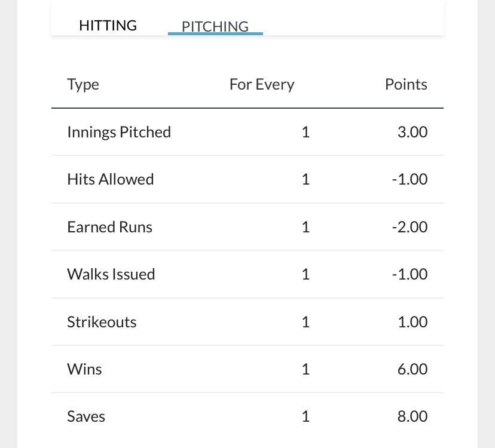Select the PITCHING tab
This screenshot has height=448, width=495.
[x=215, y=26]
